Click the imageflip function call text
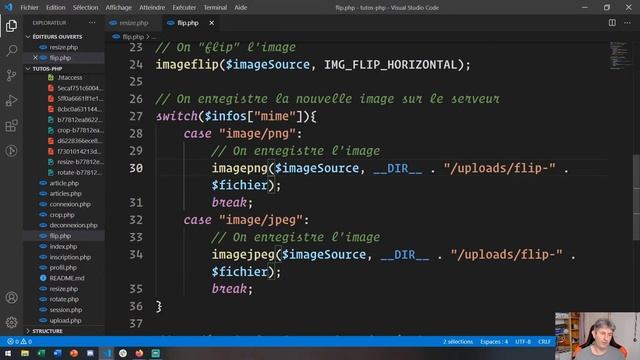The image size is (640, 360). (187, 64)
